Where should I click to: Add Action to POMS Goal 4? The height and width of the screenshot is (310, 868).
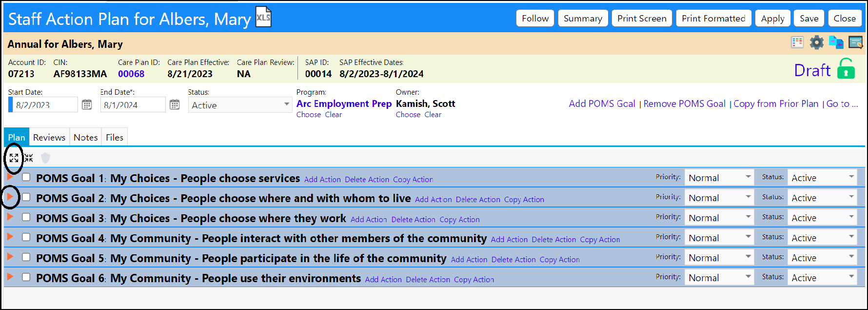pos(509,239)
